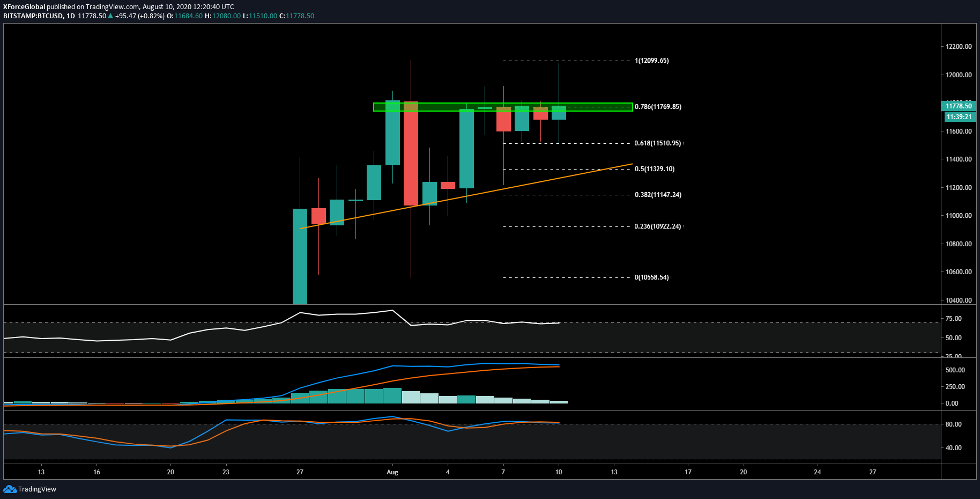Image resolution: width=980 pixels, height=499 pixels.
Task: Click the 10800.00 price axis label
Action: pyautogui.click(x=959, y=244)
